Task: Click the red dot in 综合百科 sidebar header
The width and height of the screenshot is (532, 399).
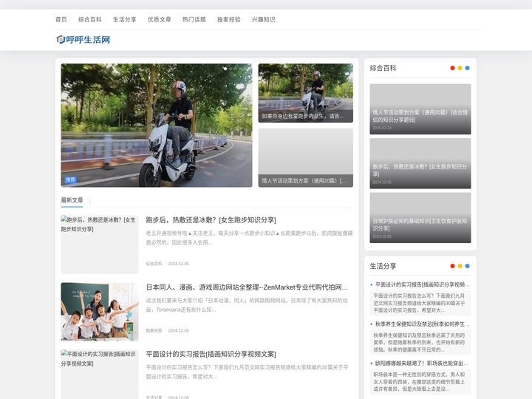Action: pos(452,68)
